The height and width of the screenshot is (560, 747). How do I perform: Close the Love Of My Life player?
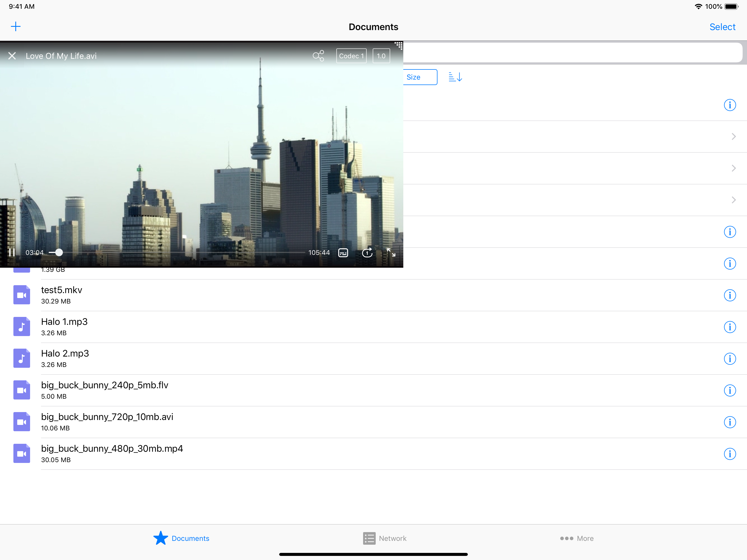12,56
